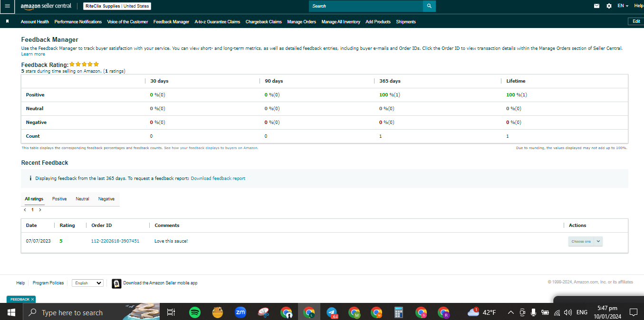Click the 07/07/2023 date cell
644x320 pixels.
coord(38,241)
